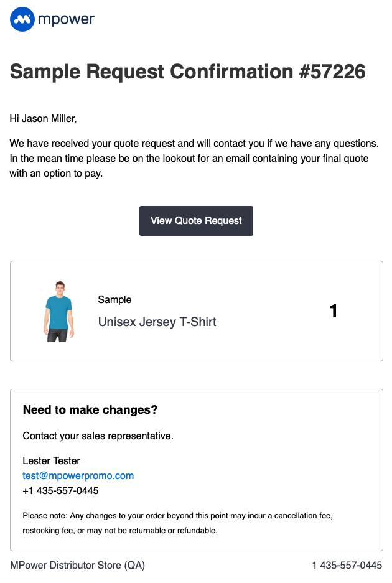Click the mpower circular logo icon
This screenshot has width=392, height=583.
coord(22,19)
